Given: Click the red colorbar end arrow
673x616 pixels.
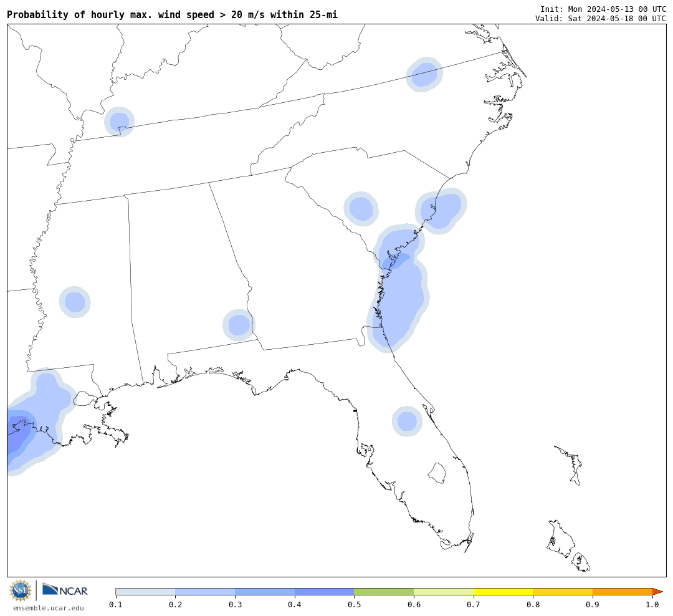Looking at the screenshot, I should [x=657, y=592].
